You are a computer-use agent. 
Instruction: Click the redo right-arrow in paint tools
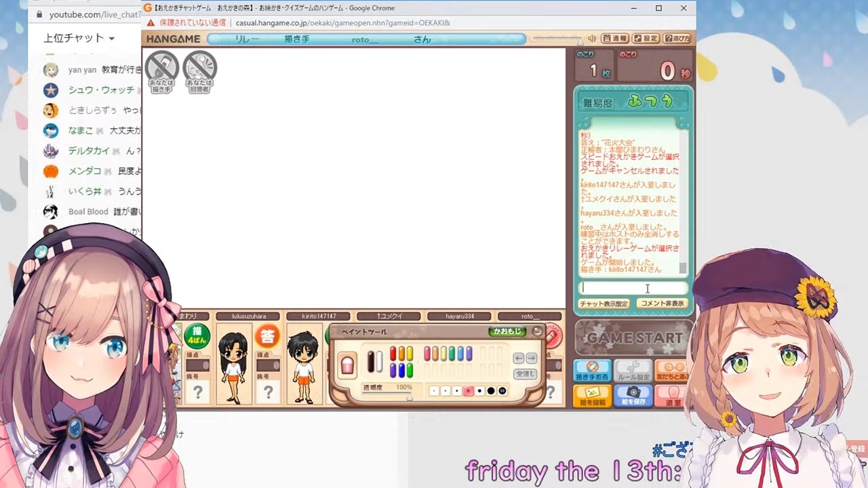[x=532, y=358]
